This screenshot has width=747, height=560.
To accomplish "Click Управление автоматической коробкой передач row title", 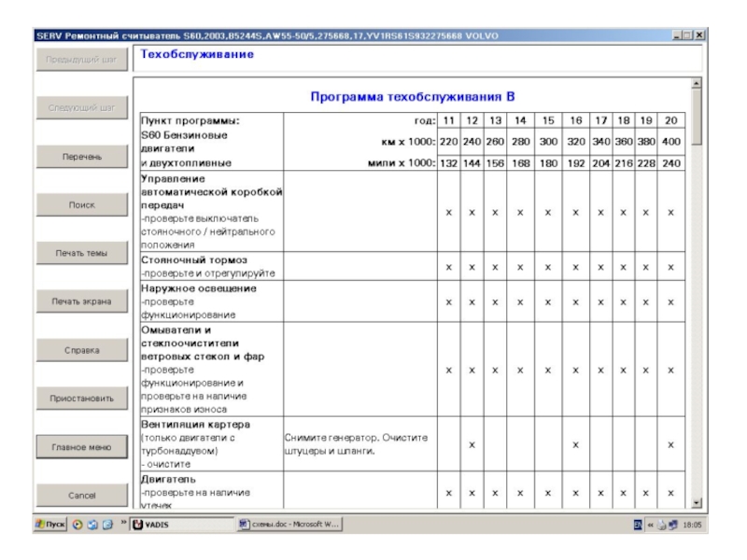I will tap(212, 192).
